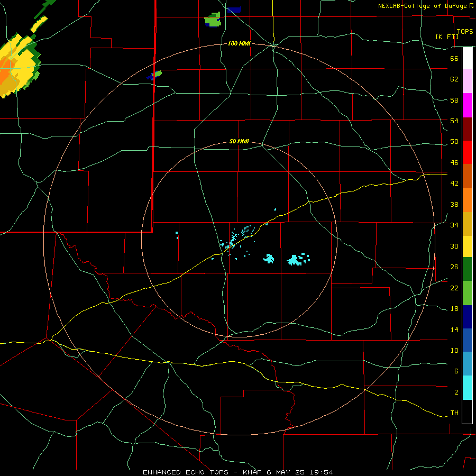
Task: Click the legend value 58
Action: [454, 100]
